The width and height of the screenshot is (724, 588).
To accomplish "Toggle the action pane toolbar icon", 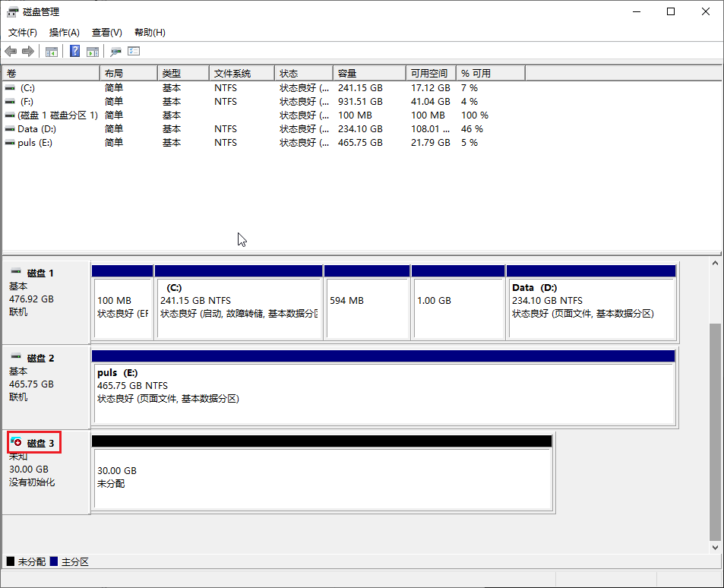I will pos(93,52).
